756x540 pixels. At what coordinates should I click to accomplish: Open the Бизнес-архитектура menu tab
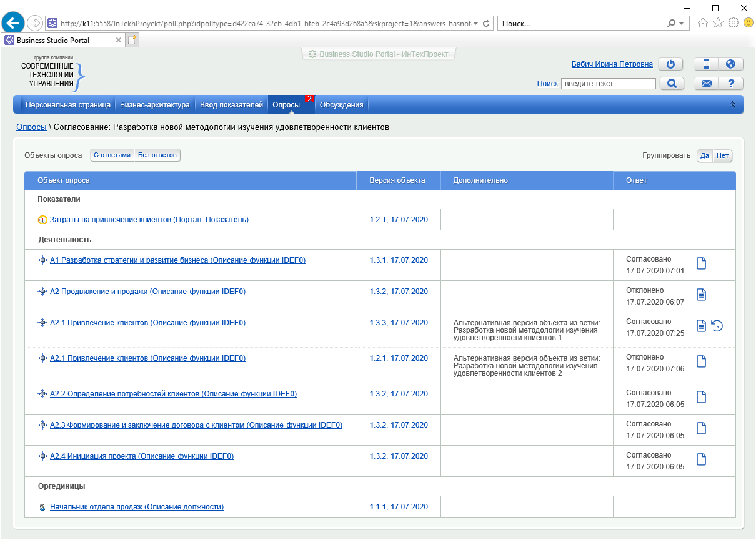[156, 105]
